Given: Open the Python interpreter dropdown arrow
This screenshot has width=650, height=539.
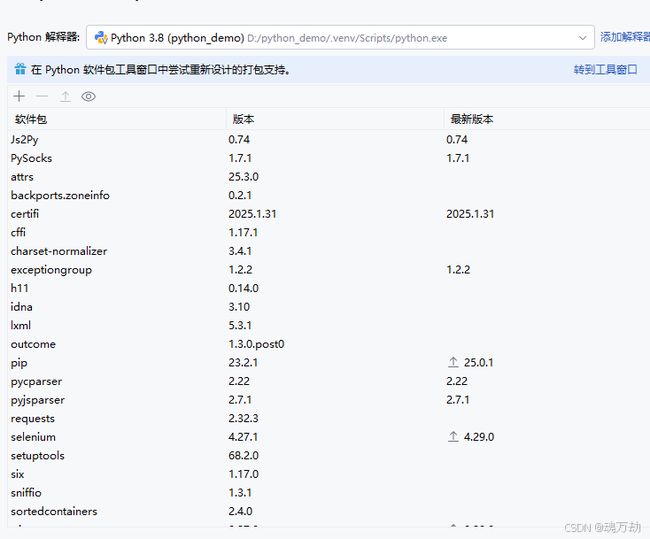Looking at the screenshot, I should click(x=582, y=38).
